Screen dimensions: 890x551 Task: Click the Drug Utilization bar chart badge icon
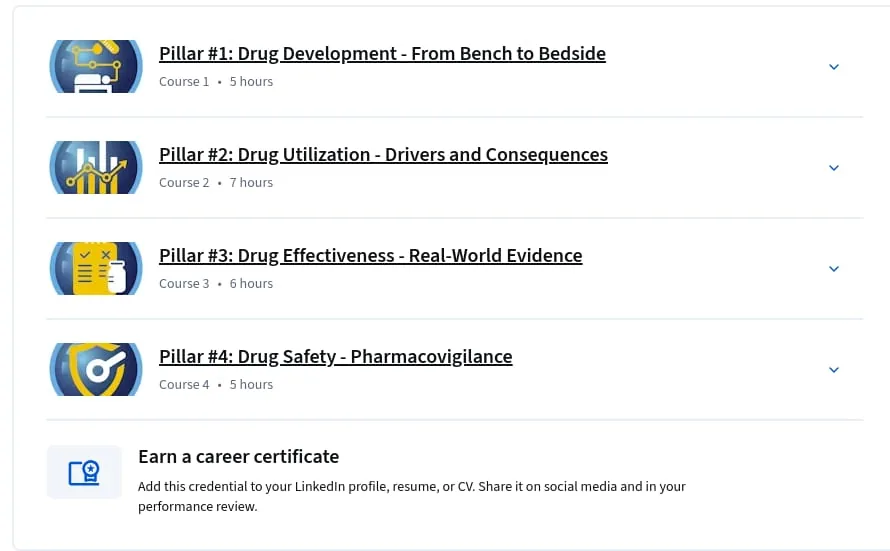click(96, 167)
